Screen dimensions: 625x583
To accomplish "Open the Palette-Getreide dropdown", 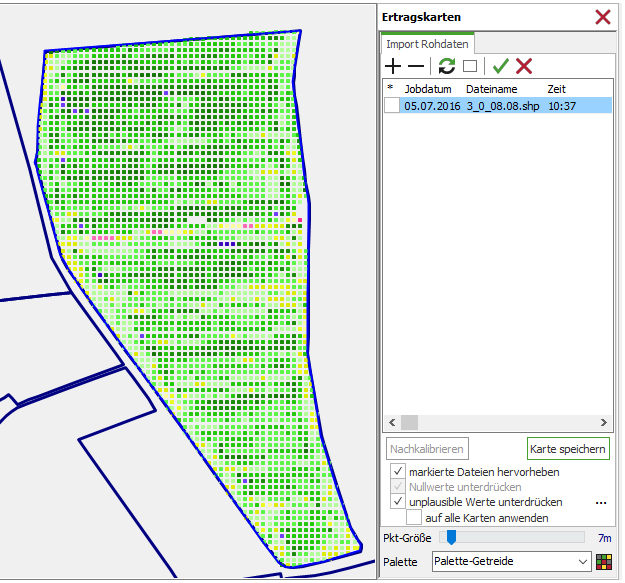I will pos(584,562).
